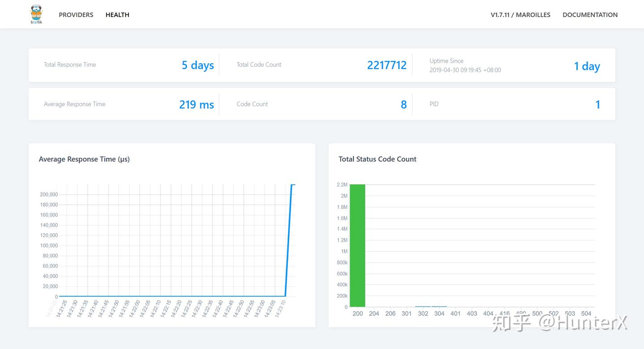Click the 14:23:10 timestamp on the chart axis
The width and height of the screenshot is (644, 349).
pos(281,309)
